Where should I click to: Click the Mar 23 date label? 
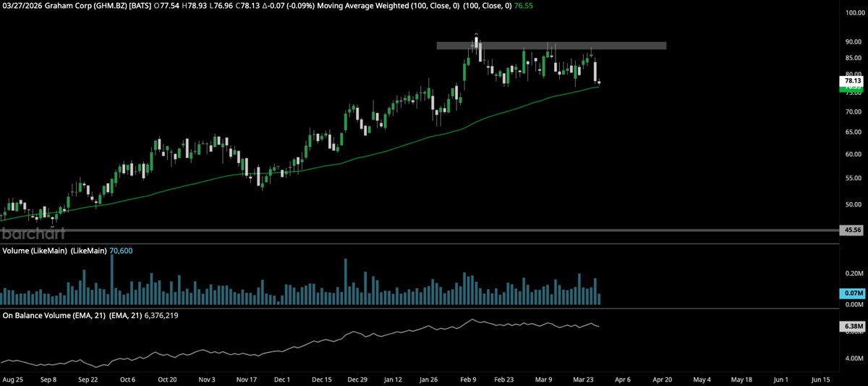(x=583, y=379)
